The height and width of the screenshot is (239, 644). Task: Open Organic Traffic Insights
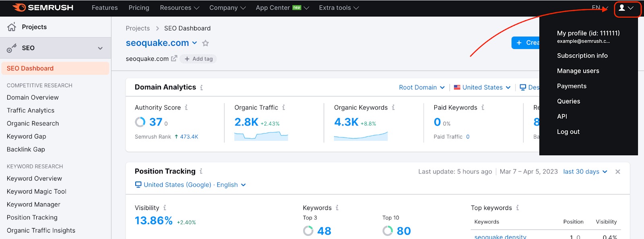41,231
